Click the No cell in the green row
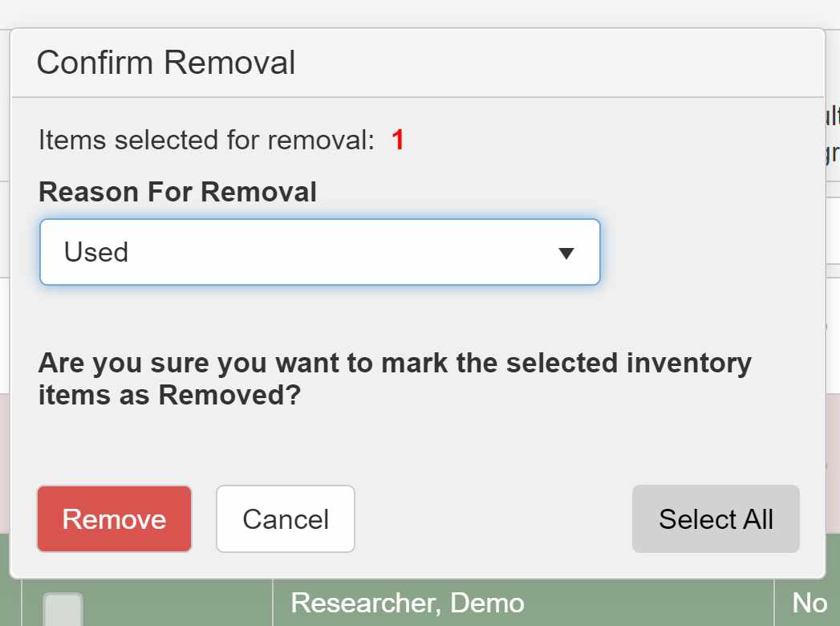The height and width of the screenshot is (626, 840). tap(809, 603)
